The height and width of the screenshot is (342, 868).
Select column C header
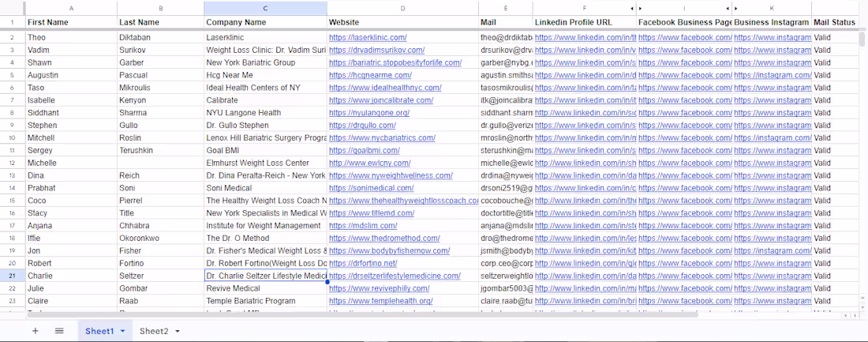click(x=266, y=9)
